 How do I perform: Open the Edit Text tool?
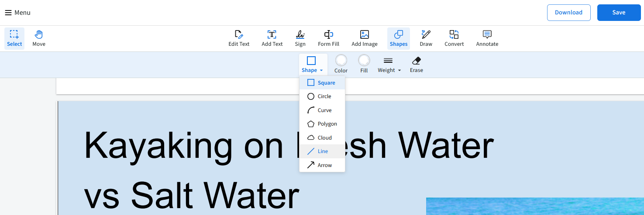pyautogui.click(x=239, y=38)
